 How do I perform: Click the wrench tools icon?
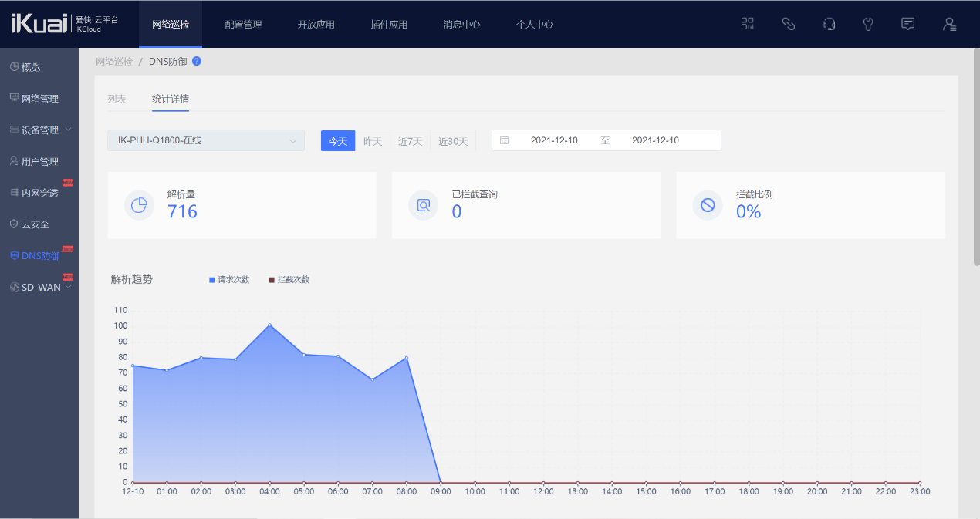pos(868,24)
